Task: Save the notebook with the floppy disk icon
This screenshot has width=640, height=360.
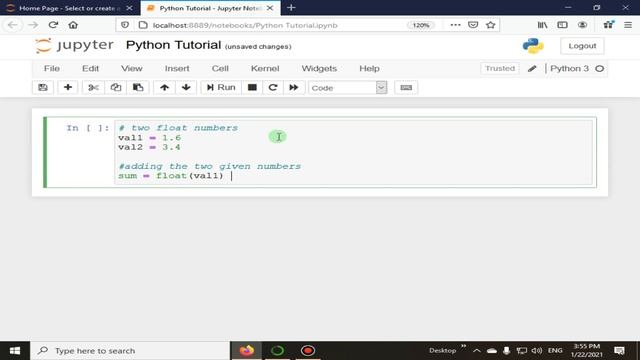Action: coord(43,87)
